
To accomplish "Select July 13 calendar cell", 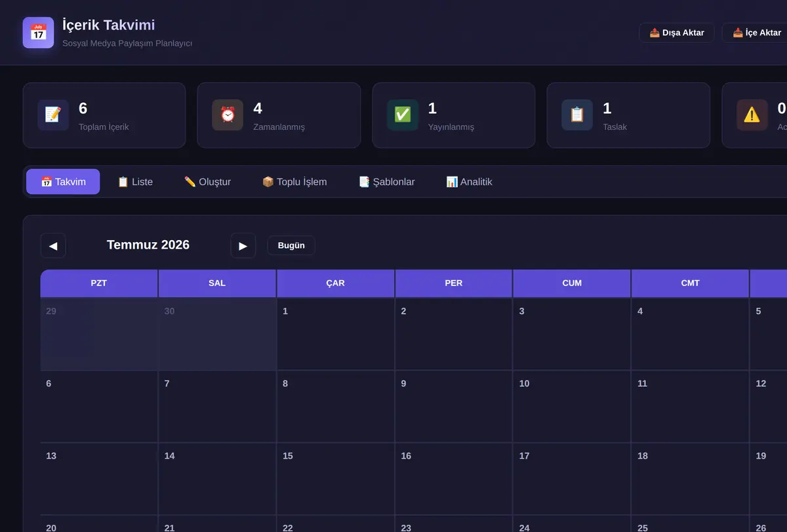I will tap(99, 479).
